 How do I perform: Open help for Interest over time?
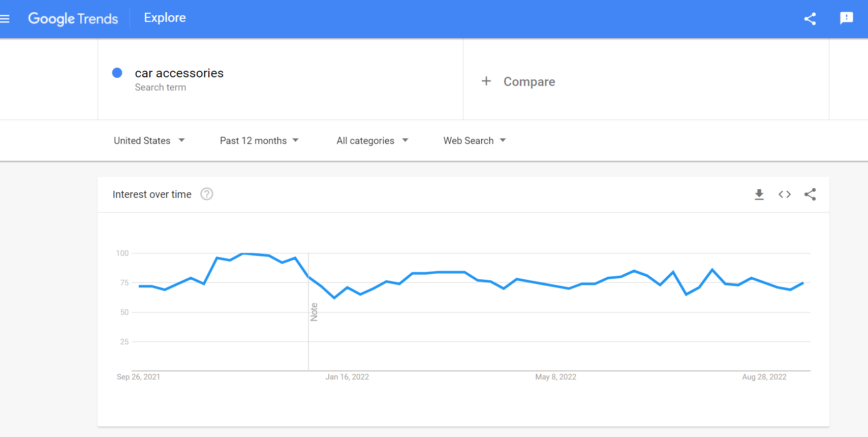[x=206, y=194]
